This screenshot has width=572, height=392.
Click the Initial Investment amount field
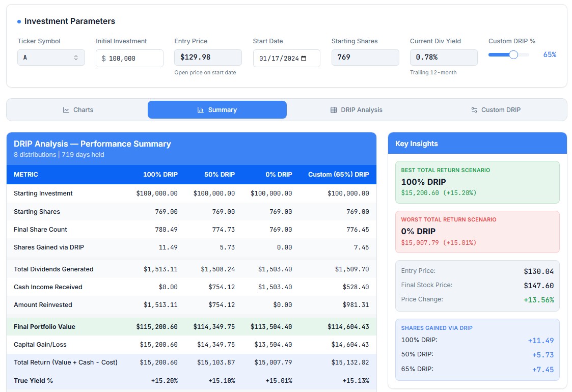point(132,59)
